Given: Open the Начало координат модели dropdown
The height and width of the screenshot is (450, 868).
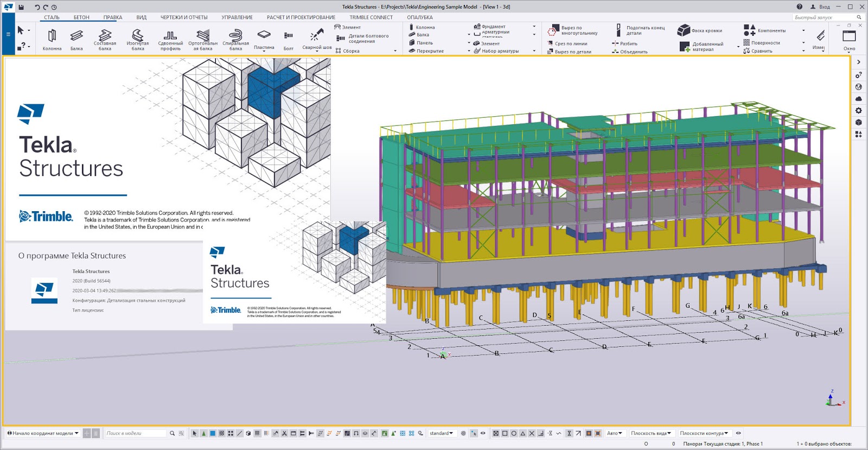Looking at the screenshot, I should tap(42, 433).
